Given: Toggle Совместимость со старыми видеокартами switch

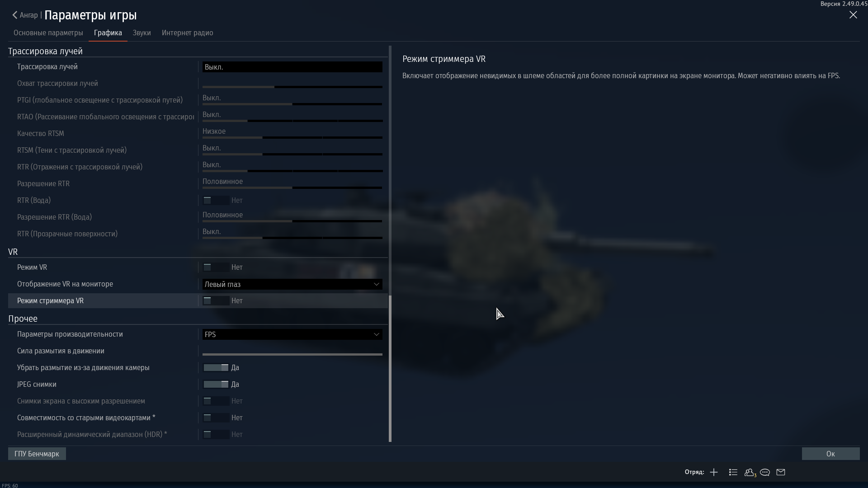Looking at the screenshot, I should pyautogui.click(x=216, y=418).
